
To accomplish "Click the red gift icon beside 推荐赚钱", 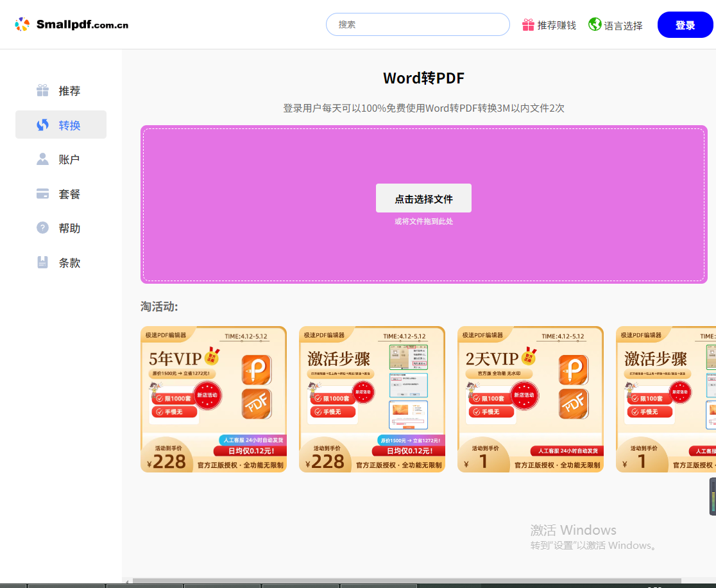I will (x=528, y=24).
